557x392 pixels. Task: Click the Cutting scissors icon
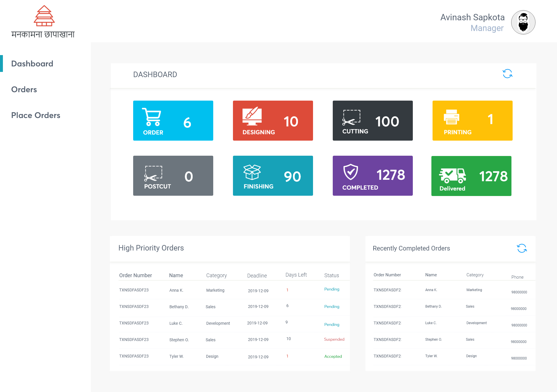click(x=351, y=118)
